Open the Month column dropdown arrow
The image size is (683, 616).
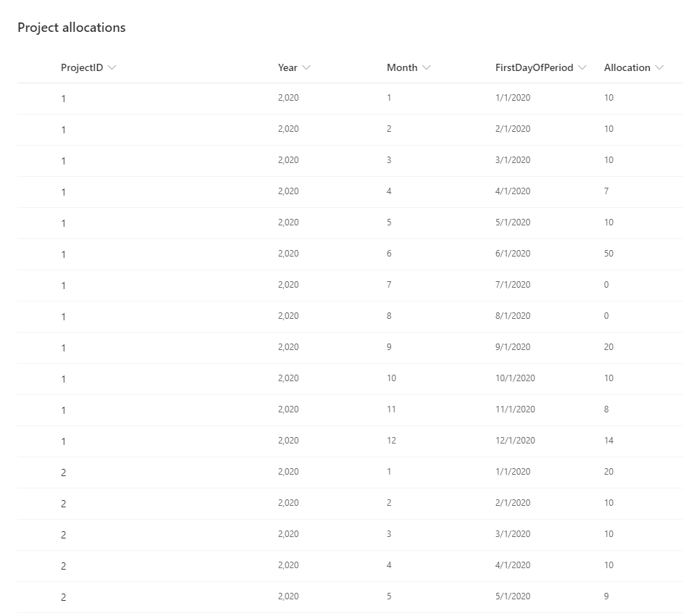pyautogui.click(x=427, y=67)
